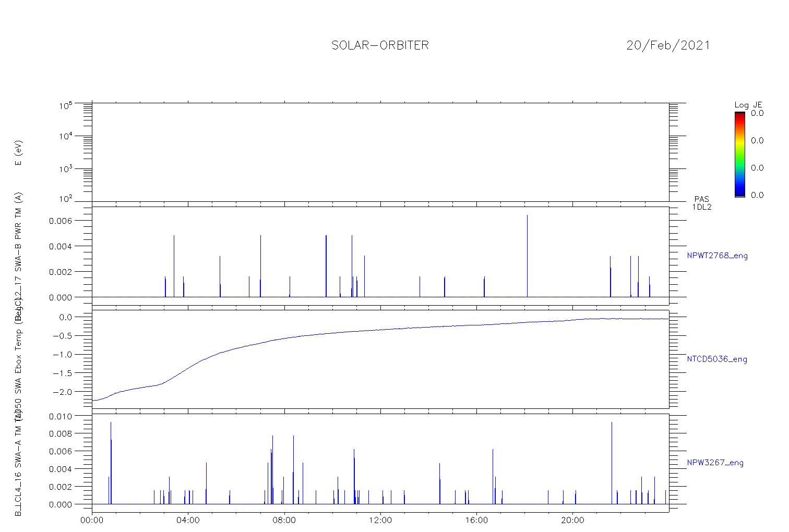Viewport: 789px width, 532px height.
Task: Click the 10^2 energy axis tick label
Action: [x=65, y=199]
